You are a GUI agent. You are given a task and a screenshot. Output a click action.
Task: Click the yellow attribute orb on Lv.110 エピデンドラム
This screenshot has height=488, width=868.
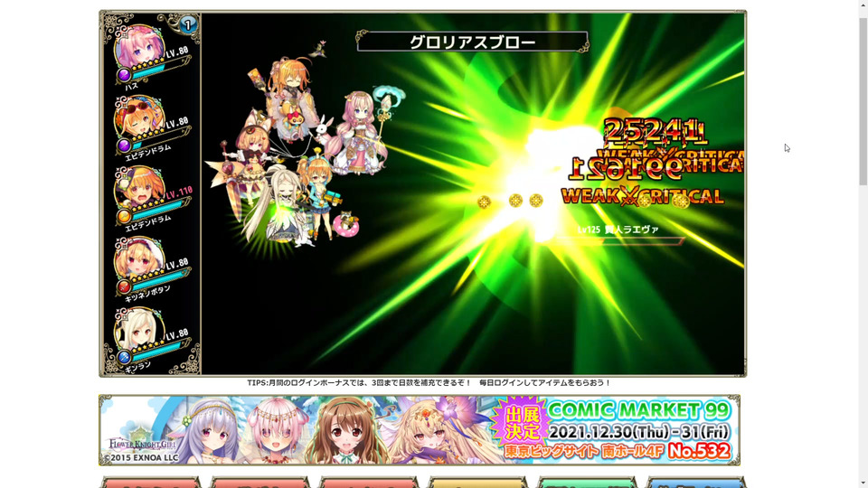124,216
